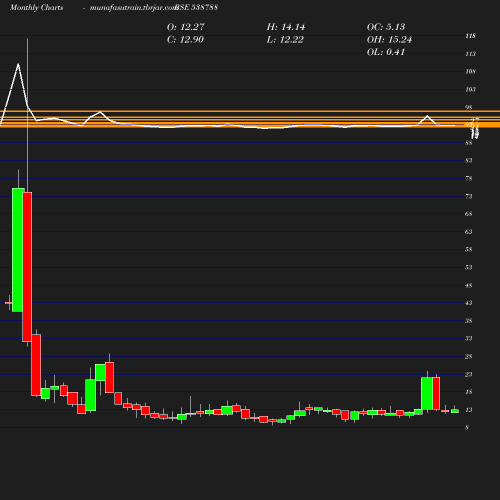Image resolution: width=500 pixels, height=500 pixels.
Task: Click the 28 price axis label
Action: 469,357
